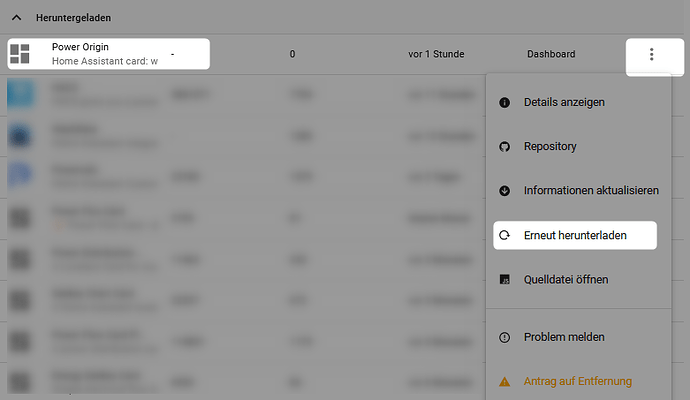Select the Heruntergeladen section heading
The width and height of the screenshot is (690, 400).
tap(73, 18)
